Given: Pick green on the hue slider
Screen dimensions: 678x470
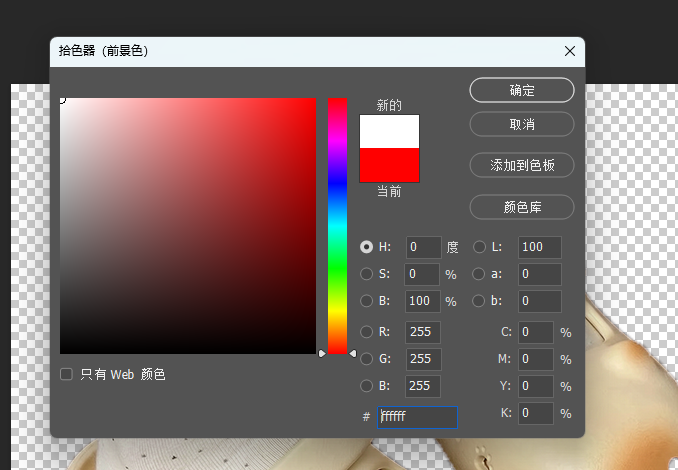Looking at the screenshot, I should point(338,269).
